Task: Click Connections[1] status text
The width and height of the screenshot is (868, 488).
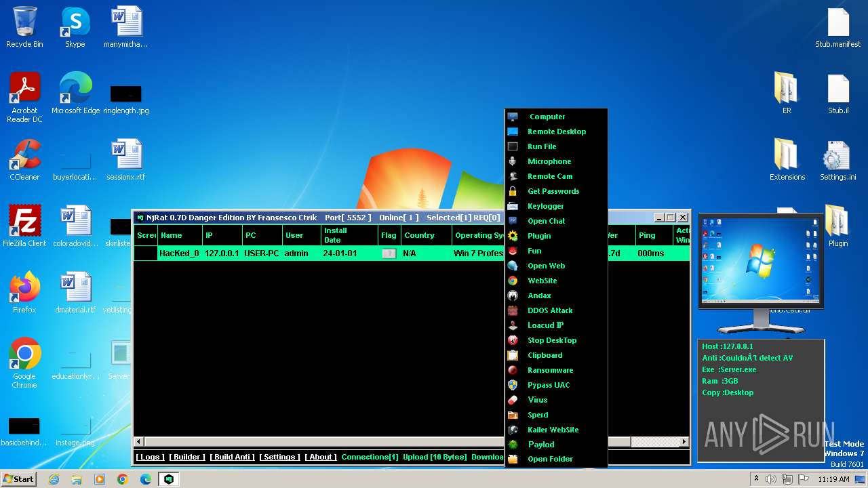Action: [x=370, y=457]
